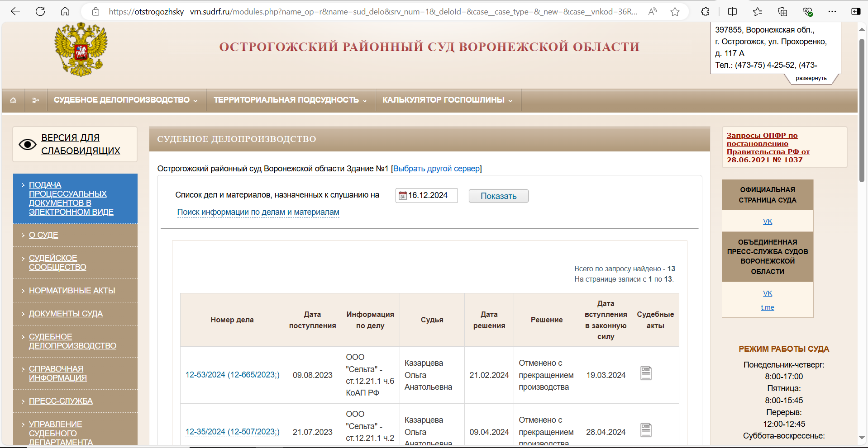Click Выбрать другой сервер link

[436, 169]
